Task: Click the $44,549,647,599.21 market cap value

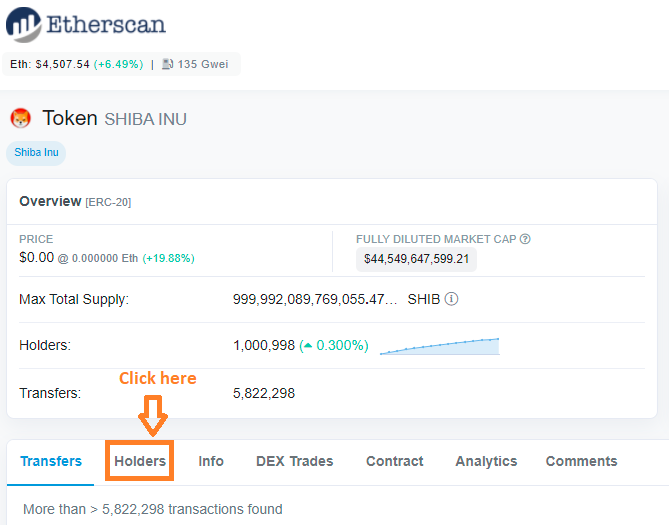Action: [x=417, y=259]
